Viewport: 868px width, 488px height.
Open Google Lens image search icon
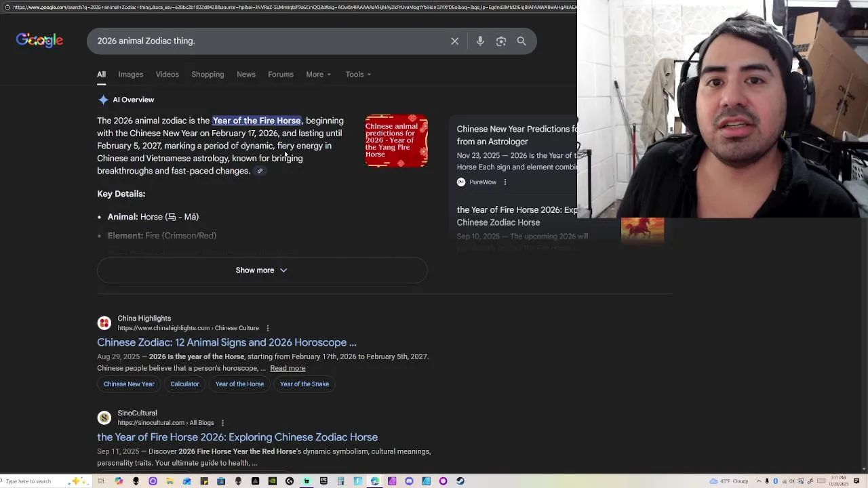501,41
